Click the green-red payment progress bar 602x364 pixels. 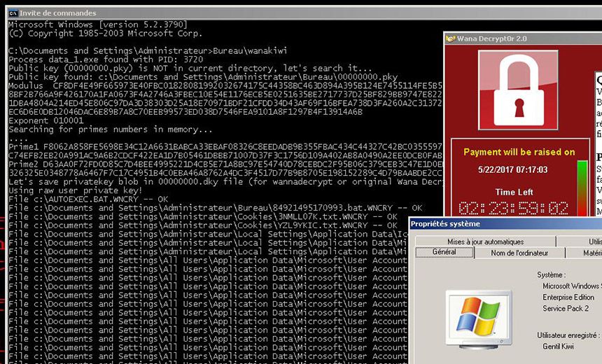[x=582, y=188]
